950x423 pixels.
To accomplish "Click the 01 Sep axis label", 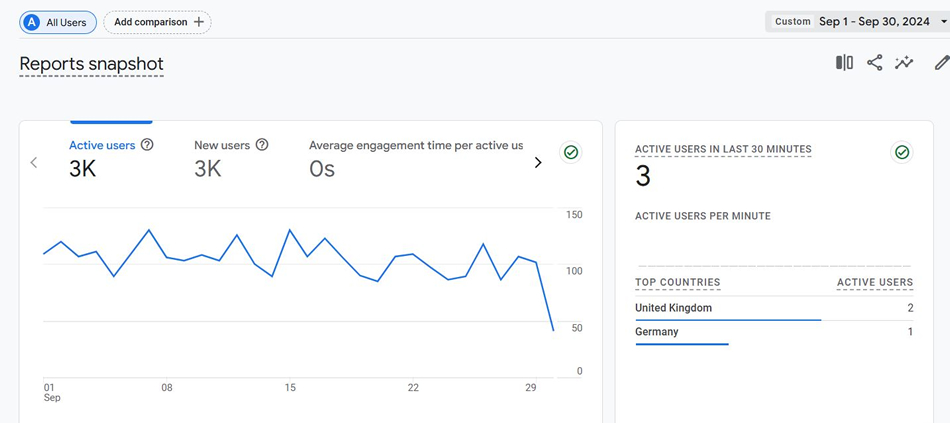I will [50, 393].
